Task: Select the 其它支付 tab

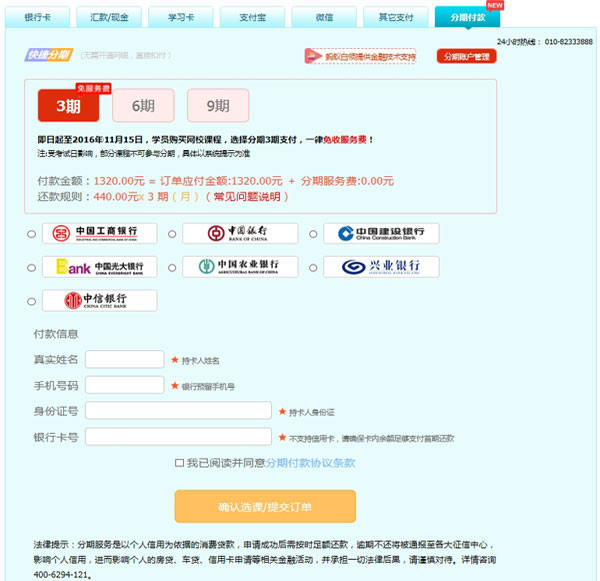Action: pyautogui.click(x=396, y=17)
